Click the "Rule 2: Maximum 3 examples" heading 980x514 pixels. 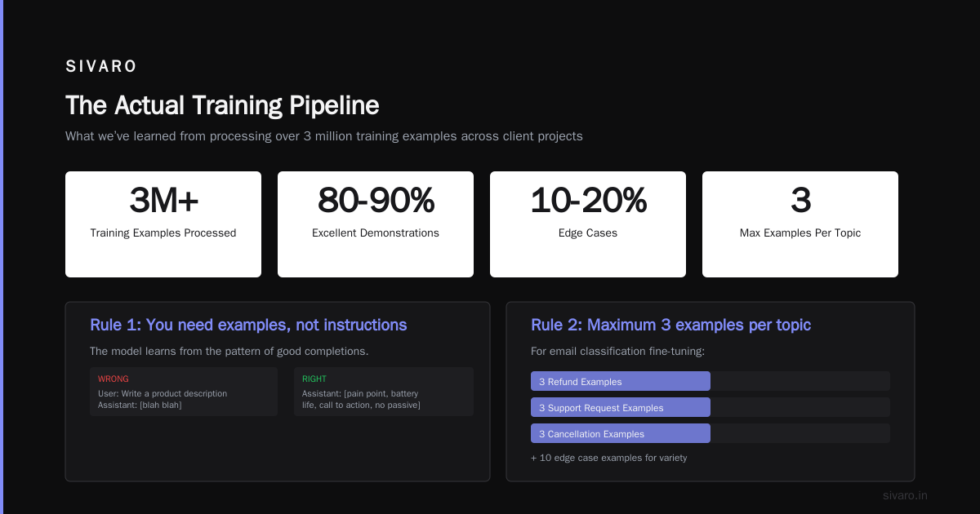670,325
